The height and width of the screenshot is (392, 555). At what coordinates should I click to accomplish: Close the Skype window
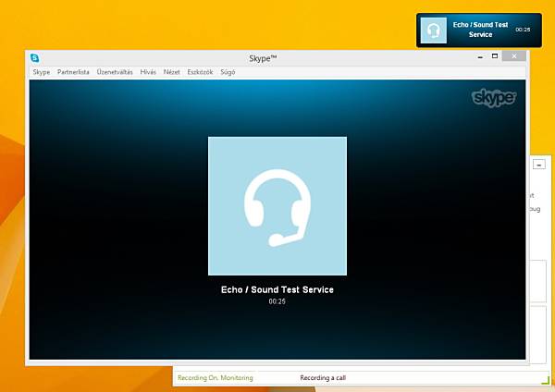514,55
